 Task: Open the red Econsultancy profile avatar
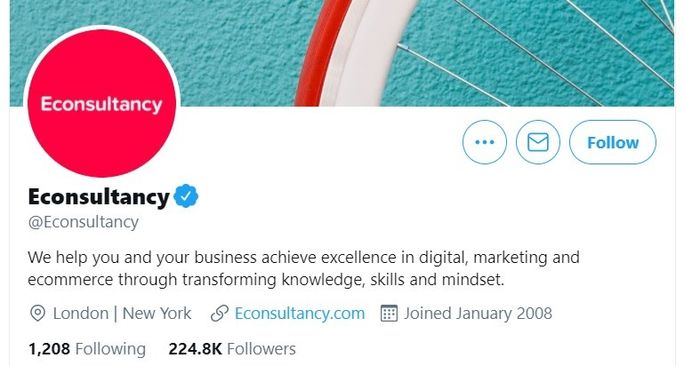coord(102,104)
